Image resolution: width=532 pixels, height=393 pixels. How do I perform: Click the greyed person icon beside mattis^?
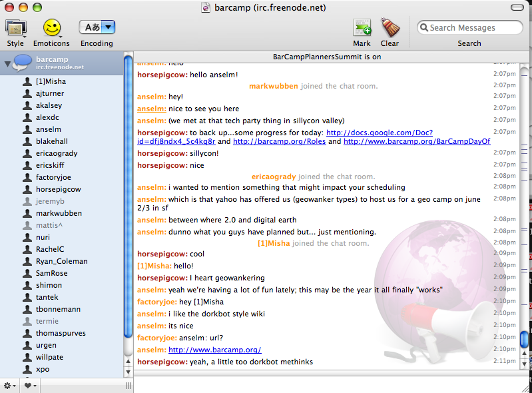tap(27, 225)
